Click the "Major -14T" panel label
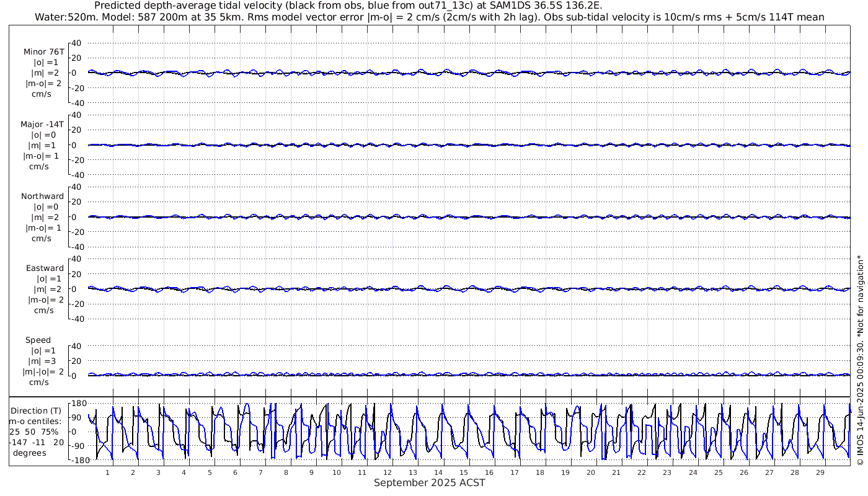868x496 pixels. (43, 124)
